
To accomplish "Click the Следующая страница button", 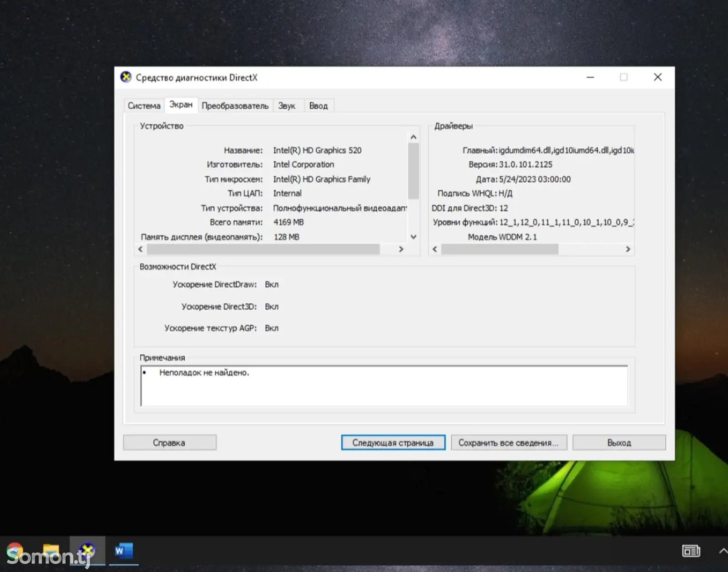I will point(393,442).
